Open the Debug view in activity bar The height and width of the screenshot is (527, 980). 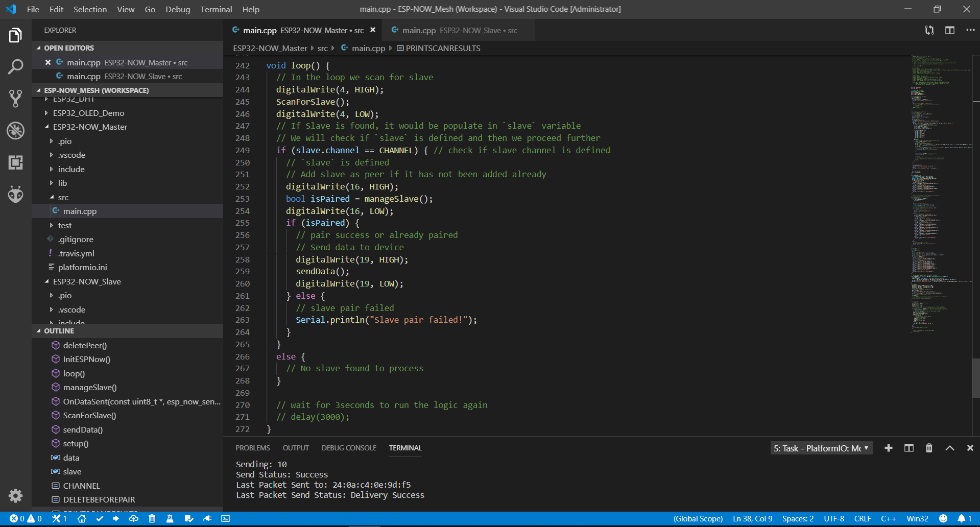15,131
